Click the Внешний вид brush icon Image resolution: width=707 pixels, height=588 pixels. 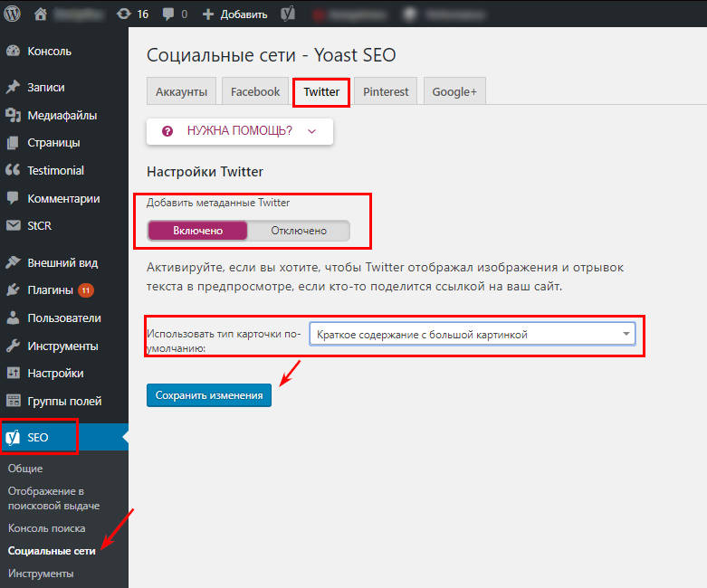pos(13,262)
